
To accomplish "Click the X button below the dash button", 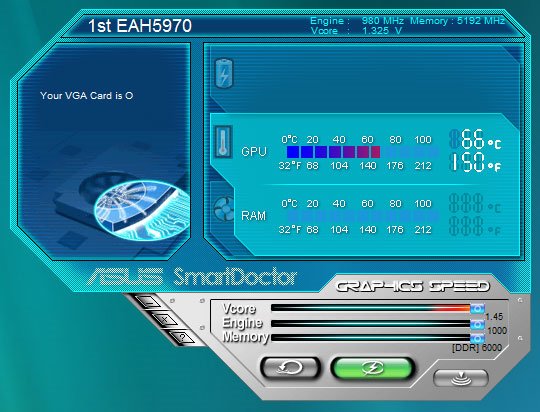I will (x=165, y=319).
